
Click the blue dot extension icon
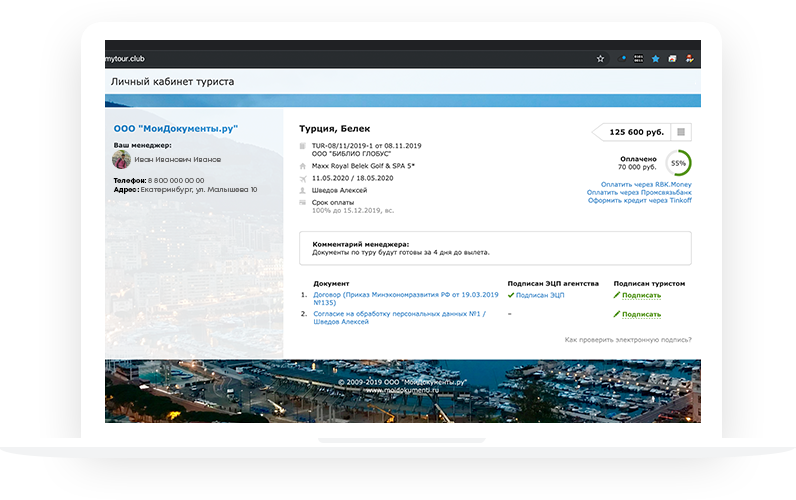(x=622, y=59)
